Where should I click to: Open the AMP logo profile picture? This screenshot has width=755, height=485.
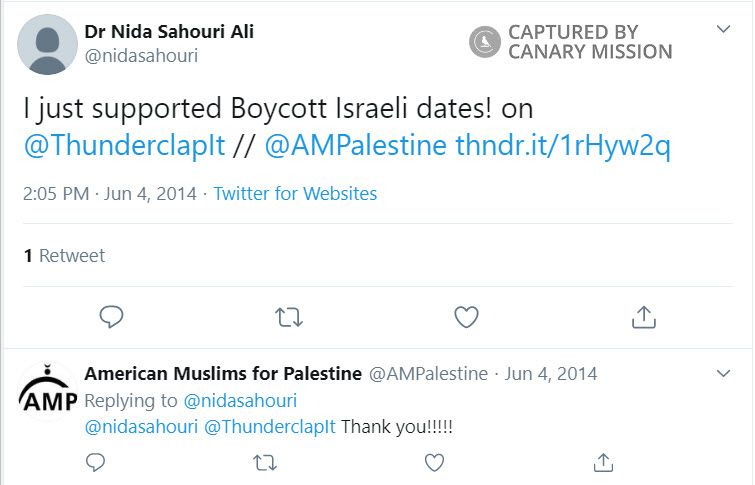click(47, 393)
